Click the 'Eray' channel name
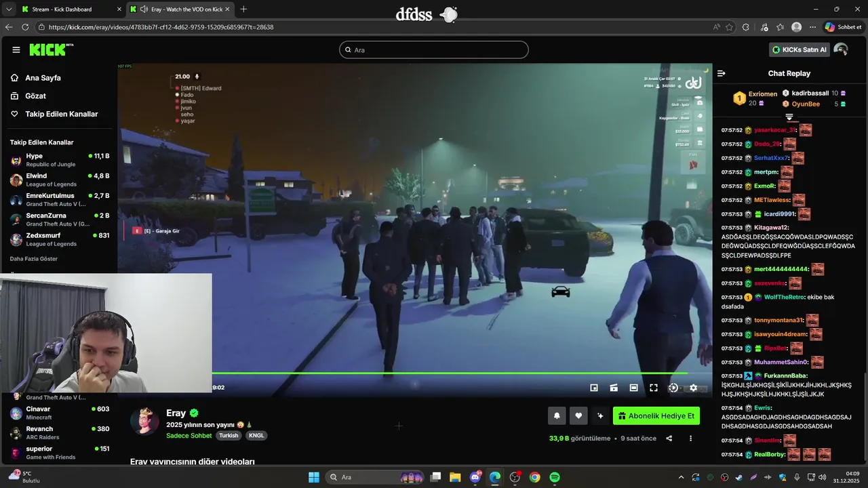Viewport: 868px width, 488px height. [x=176, y=413]
